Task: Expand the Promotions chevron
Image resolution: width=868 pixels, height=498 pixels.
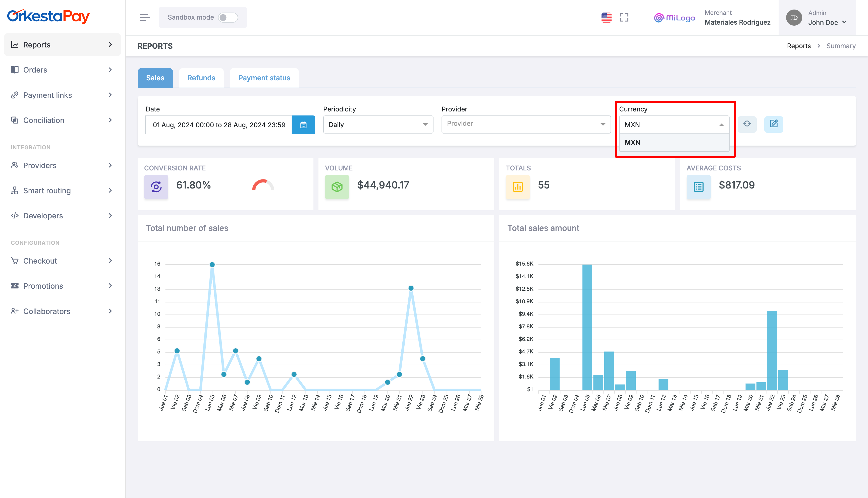Action: (110, 286)
